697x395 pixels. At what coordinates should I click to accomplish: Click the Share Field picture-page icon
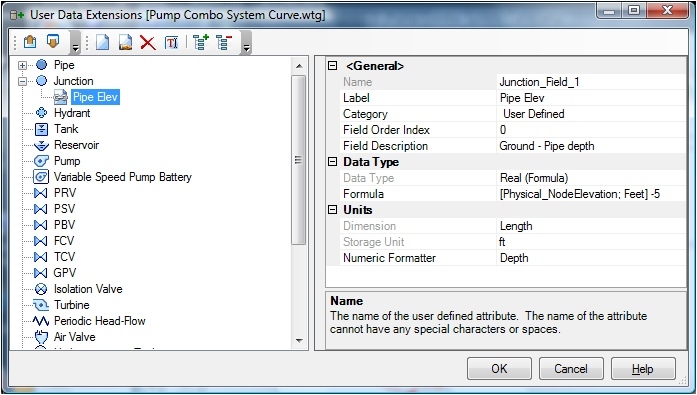coord(125,43)
